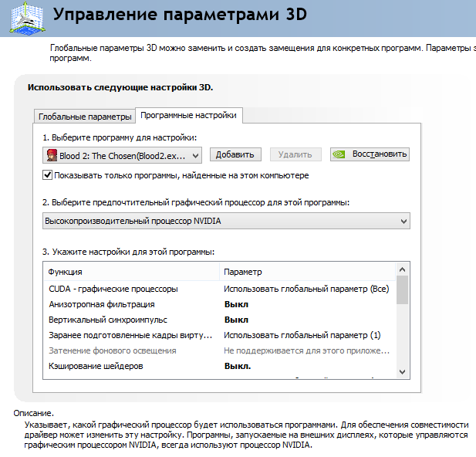Viewport: 476px width, 457px height.
Task: Click scroll up arrow in settings list
Action: tap(402, 269)
